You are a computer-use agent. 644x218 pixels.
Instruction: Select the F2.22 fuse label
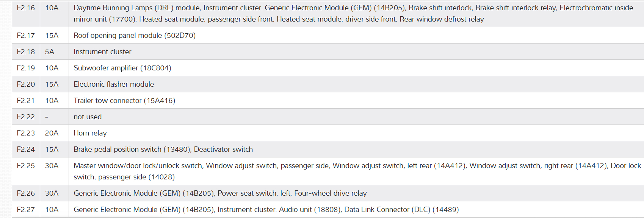tap(26, 117)
